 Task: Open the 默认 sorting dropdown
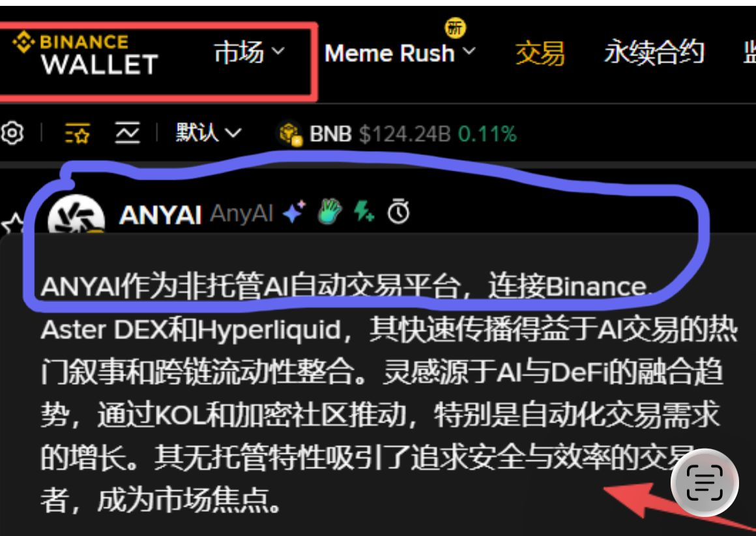click(x=209, y=132)
